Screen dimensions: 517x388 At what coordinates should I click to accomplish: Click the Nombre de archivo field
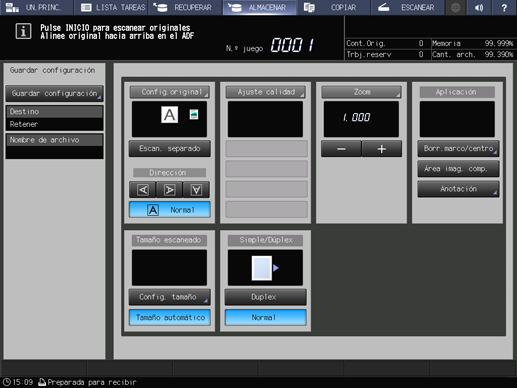coord(54,146)
